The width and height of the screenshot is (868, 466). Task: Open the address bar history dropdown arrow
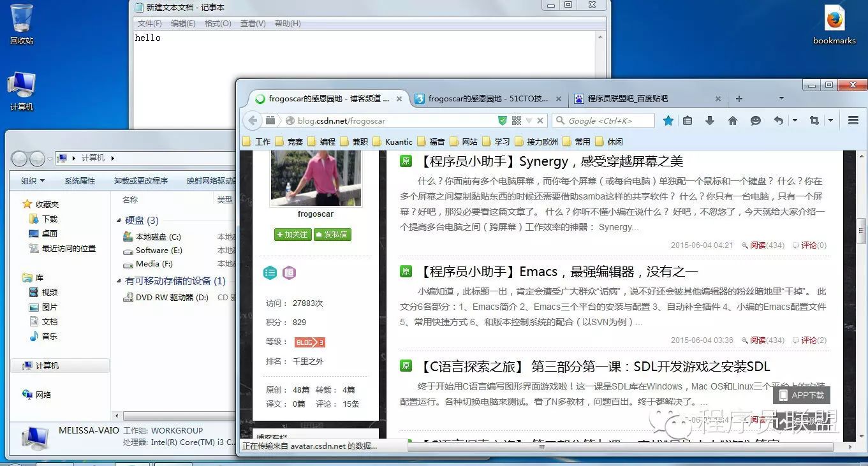point(529,120)
